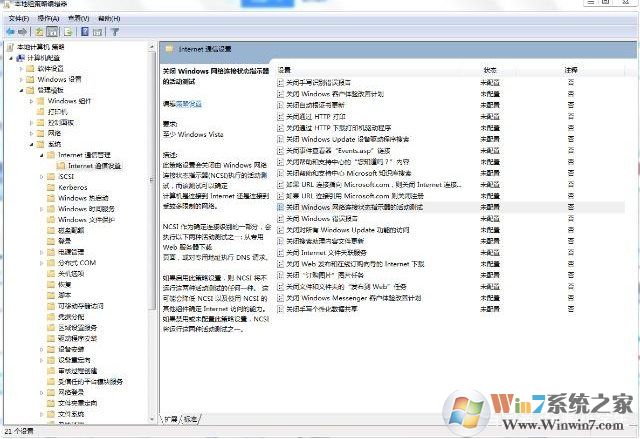Open the 操作(A) menu
The width and height of the screenshot is (640, 439).
point(47,18)
